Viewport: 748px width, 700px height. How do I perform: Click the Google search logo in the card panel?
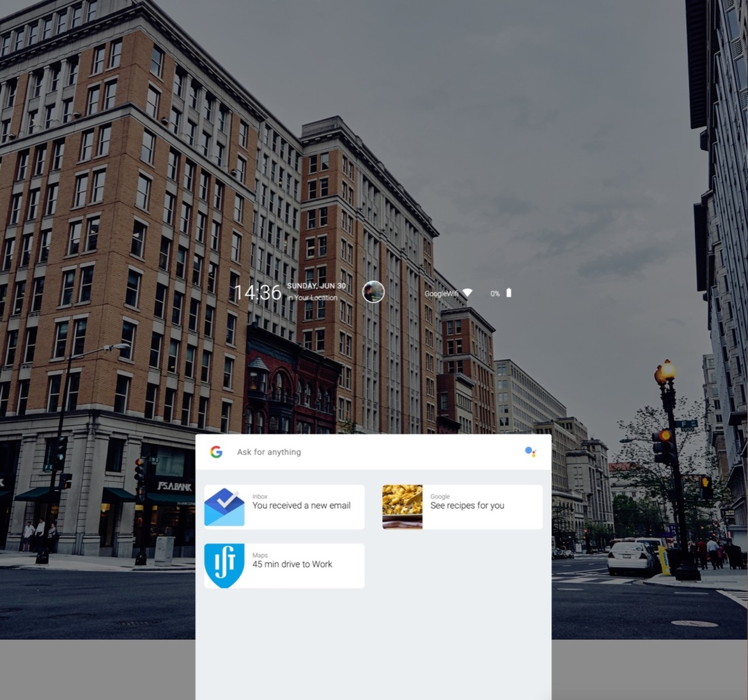point(216,452)
